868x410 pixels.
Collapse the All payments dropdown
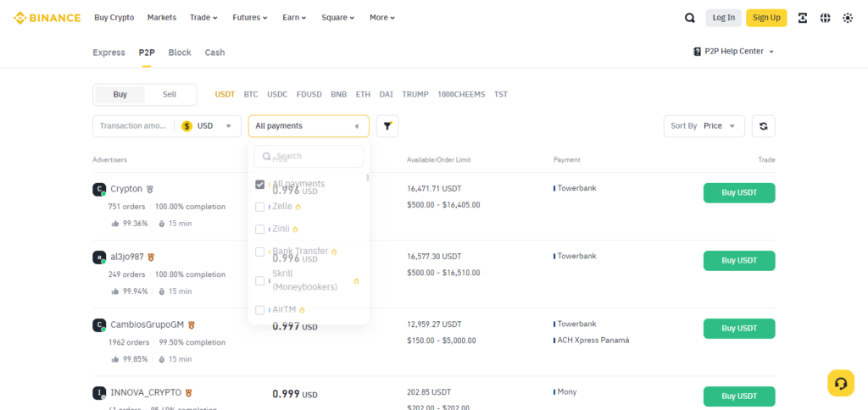[x=309, y=126]
